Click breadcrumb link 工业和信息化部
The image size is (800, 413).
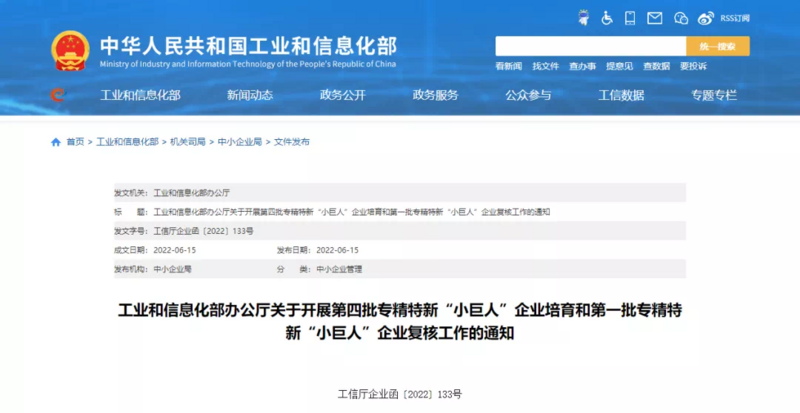point(128,142)
